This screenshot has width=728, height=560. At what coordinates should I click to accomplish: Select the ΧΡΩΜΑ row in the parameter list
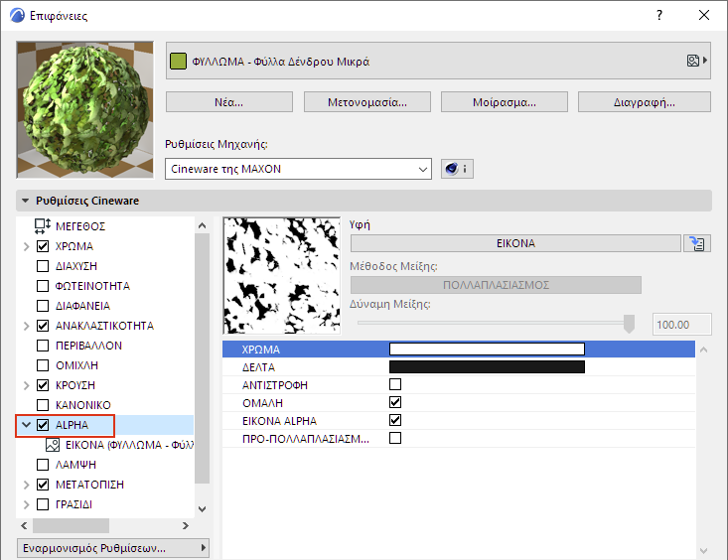pyautogui.click(x=458, y=349)
